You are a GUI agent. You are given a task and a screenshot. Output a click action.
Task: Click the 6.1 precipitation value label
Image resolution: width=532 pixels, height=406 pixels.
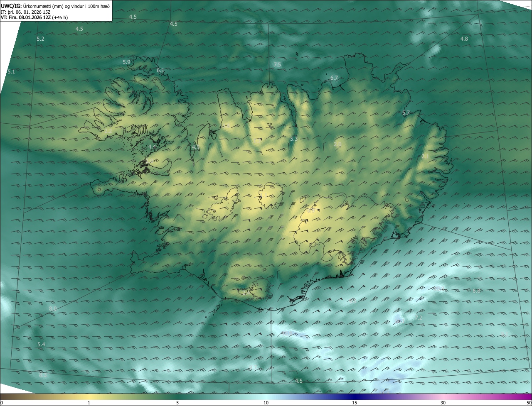click(x=160, y=70)
